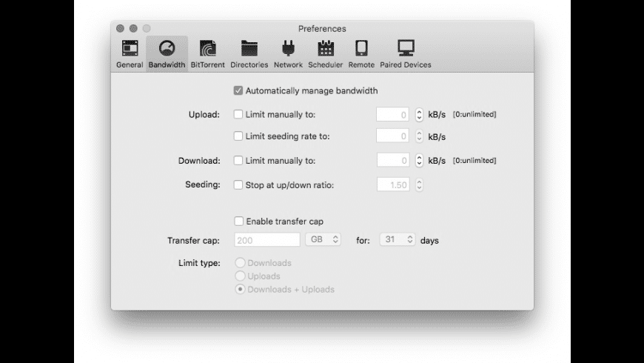Enable Limit seeding rate to checkbox

pyautogui.click(x=238, y=136)
